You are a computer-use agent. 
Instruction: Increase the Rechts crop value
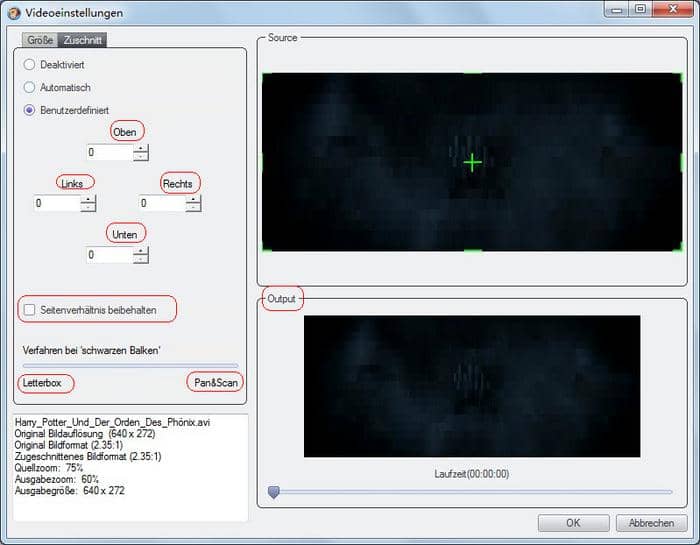pos(193,199)
